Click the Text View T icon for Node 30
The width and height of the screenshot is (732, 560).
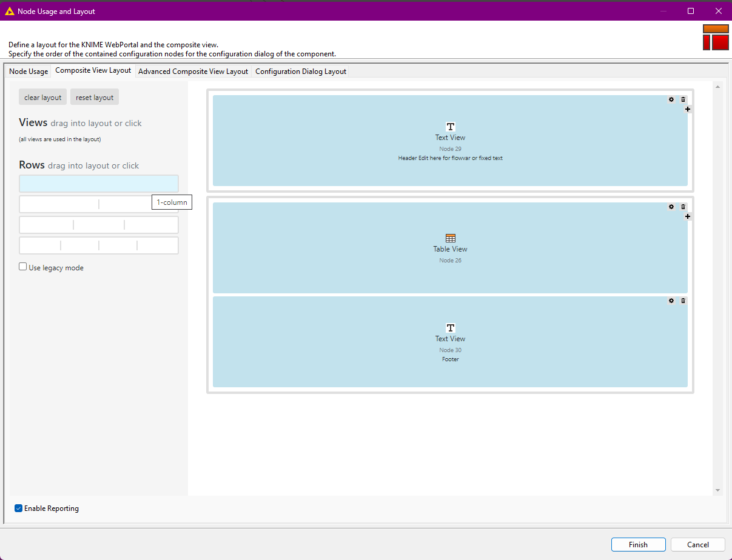451,328
